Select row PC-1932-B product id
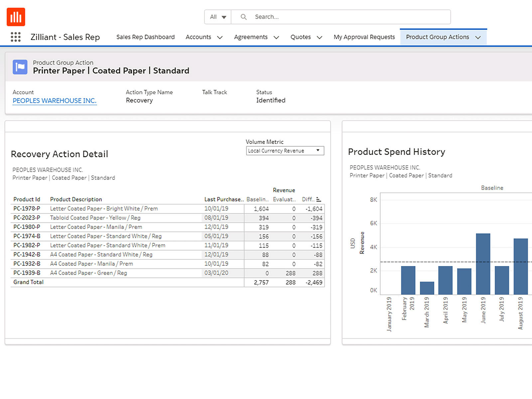 [27, 264]
